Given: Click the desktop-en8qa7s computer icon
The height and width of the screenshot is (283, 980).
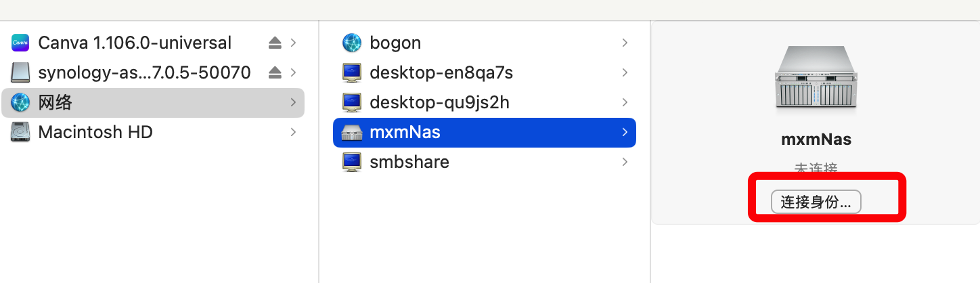Looking at the screenshot, I should coord(353,72).
